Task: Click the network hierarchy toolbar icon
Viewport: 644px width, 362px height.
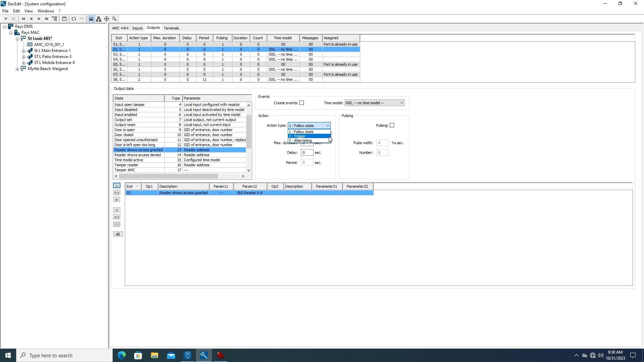Action: 99,19
